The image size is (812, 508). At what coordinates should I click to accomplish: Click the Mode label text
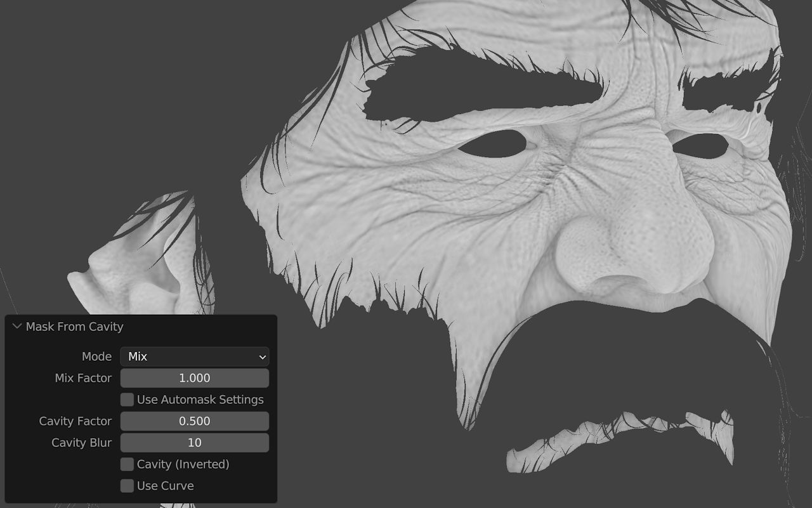(96, 356)
